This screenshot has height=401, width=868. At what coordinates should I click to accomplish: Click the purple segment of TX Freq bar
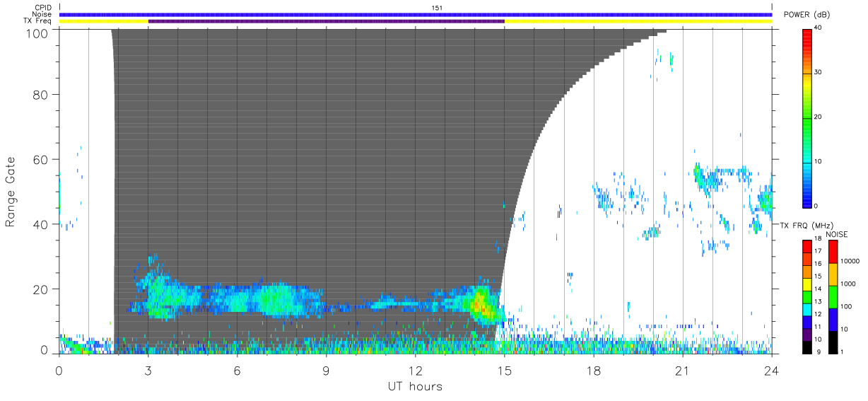coord(327,21)
